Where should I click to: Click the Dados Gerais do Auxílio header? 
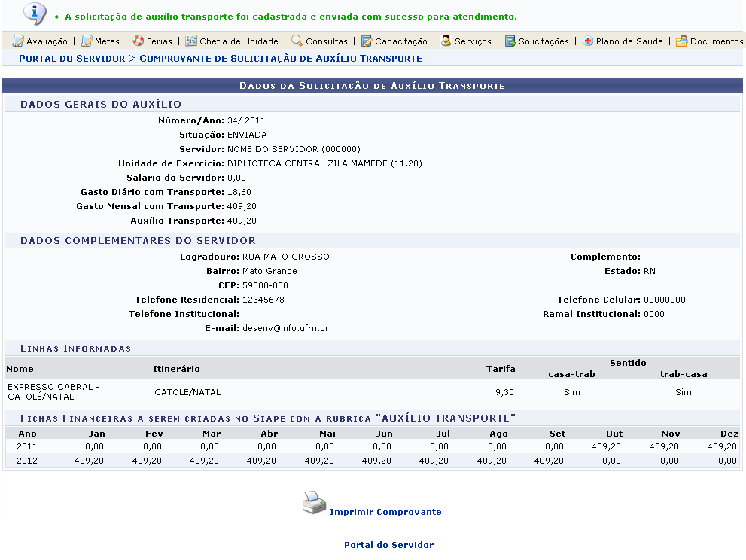(101, 104)
